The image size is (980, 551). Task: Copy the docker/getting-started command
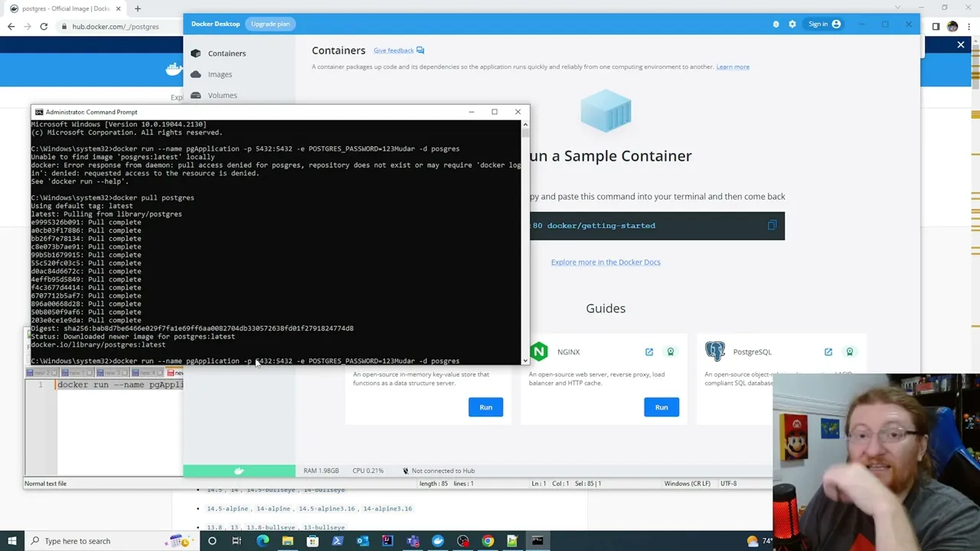[772, 225]
